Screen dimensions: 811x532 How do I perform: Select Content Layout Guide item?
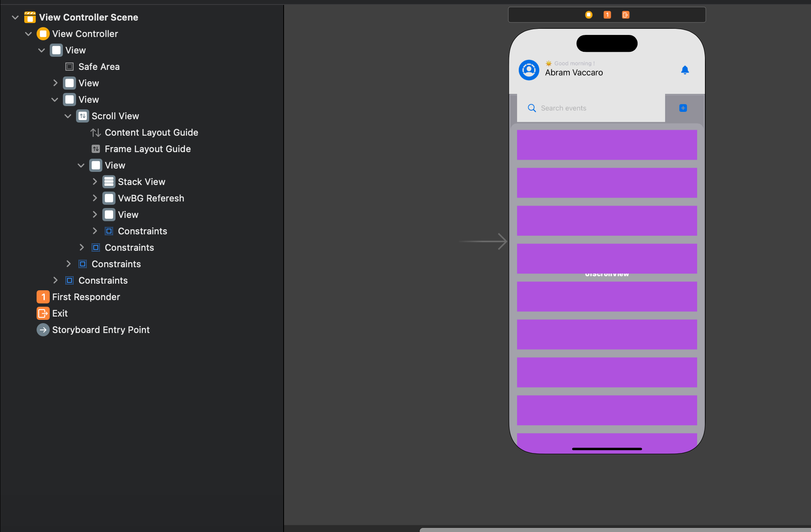(x=151, y=132)
